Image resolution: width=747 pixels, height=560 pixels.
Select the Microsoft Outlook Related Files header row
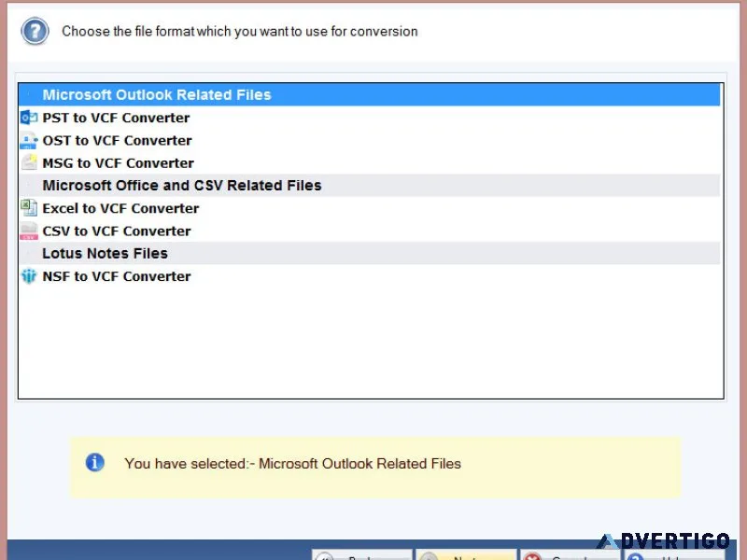[x=369, y=95]
